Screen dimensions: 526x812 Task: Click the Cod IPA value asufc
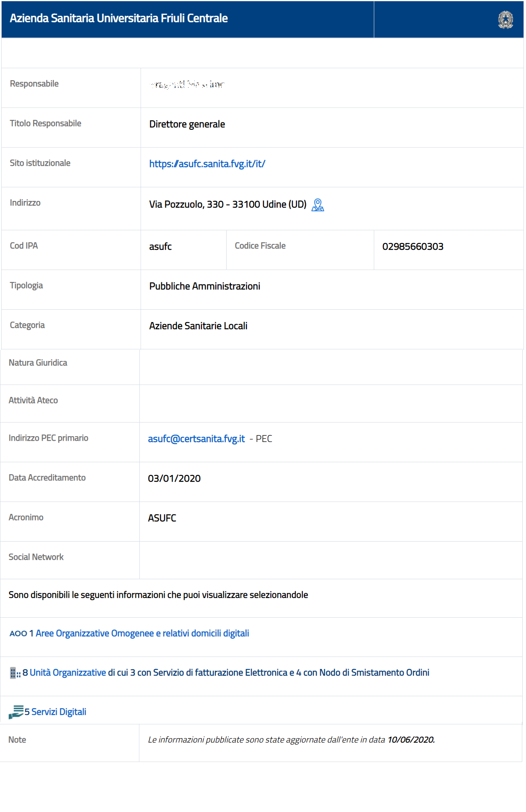click(x=160, y=246)
